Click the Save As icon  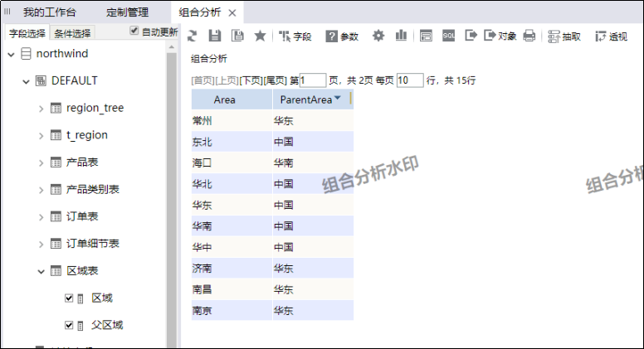coord(237,36)
